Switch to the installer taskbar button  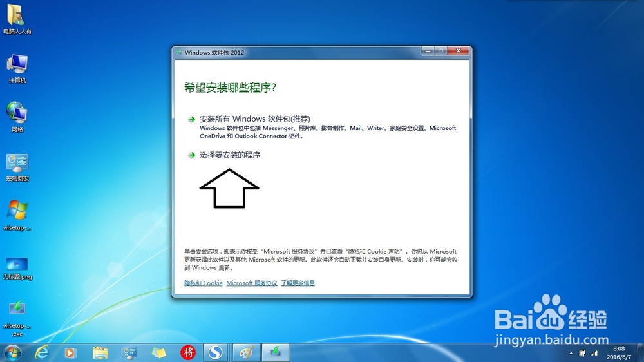[x=276, y=352]
